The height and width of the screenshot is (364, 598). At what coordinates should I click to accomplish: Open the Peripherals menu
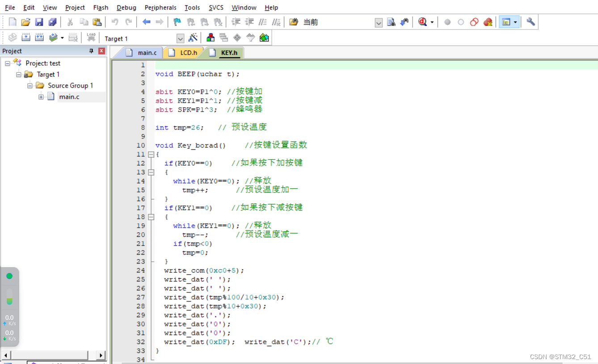click(160, 8)
